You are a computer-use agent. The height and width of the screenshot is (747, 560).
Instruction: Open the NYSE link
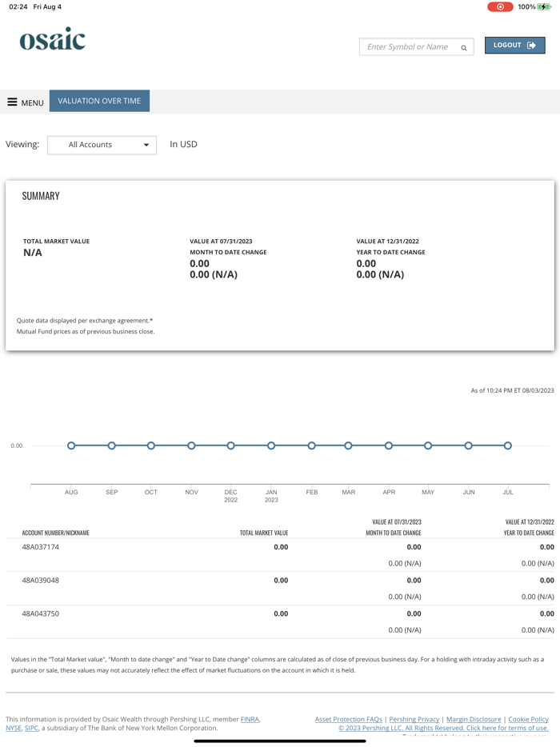(x=14, y=729)
